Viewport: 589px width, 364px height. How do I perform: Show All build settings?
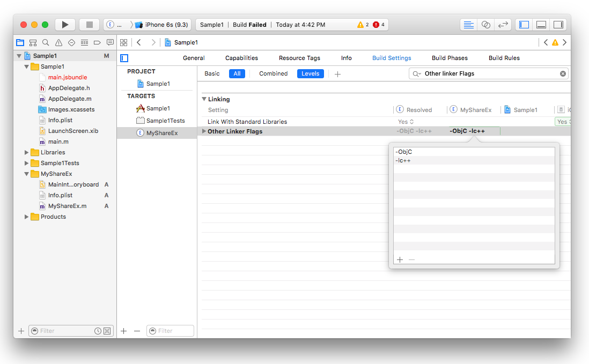click(237, 73)
